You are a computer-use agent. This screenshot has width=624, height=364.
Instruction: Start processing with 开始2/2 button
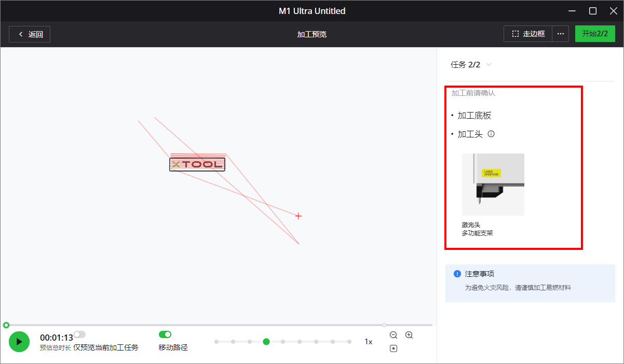tap(595, 34)
